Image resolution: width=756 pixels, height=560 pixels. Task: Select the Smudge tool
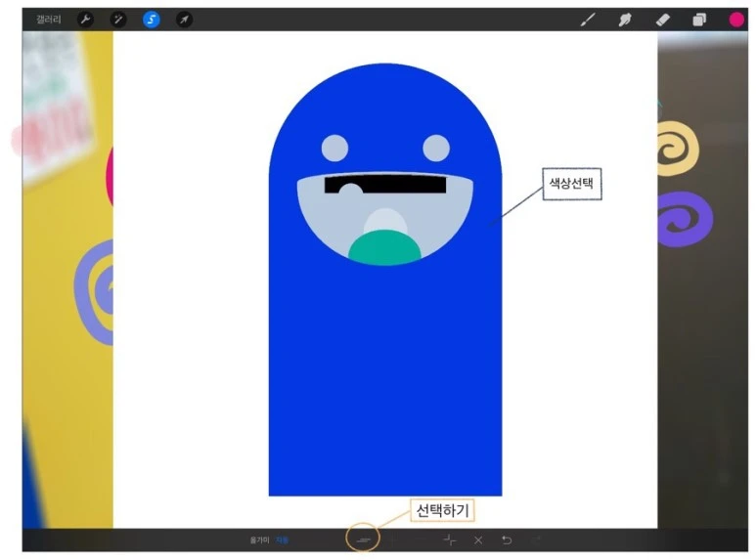625,20
